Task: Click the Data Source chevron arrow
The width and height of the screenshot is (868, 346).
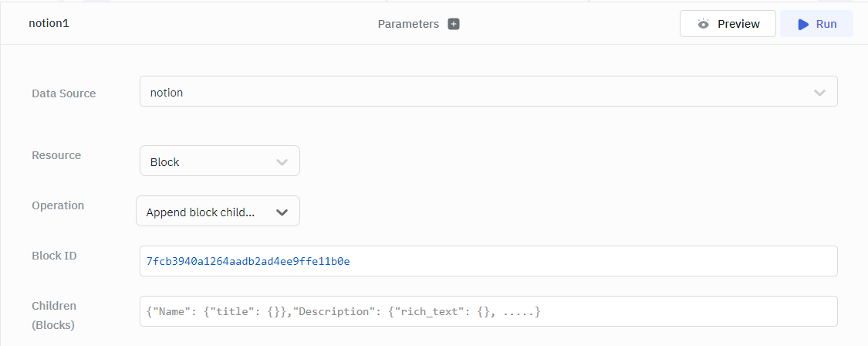Action: (819, 93)
